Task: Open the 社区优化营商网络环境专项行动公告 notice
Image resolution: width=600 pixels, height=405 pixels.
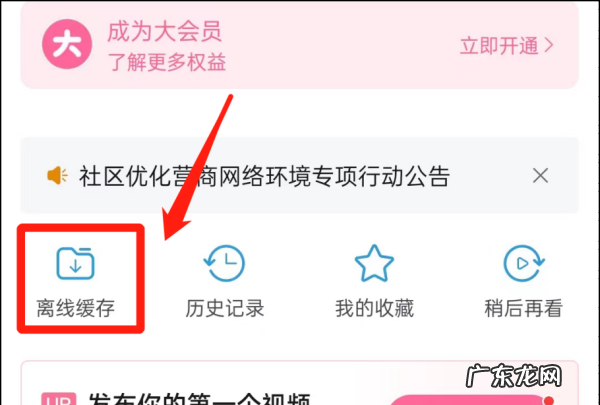Action: point(264,176)
